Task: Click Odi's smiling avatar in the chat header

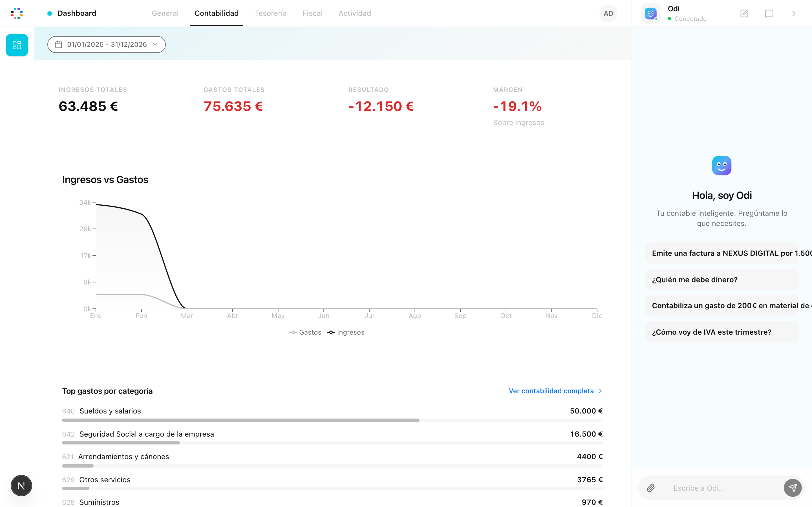Action: tap(651, 14)
